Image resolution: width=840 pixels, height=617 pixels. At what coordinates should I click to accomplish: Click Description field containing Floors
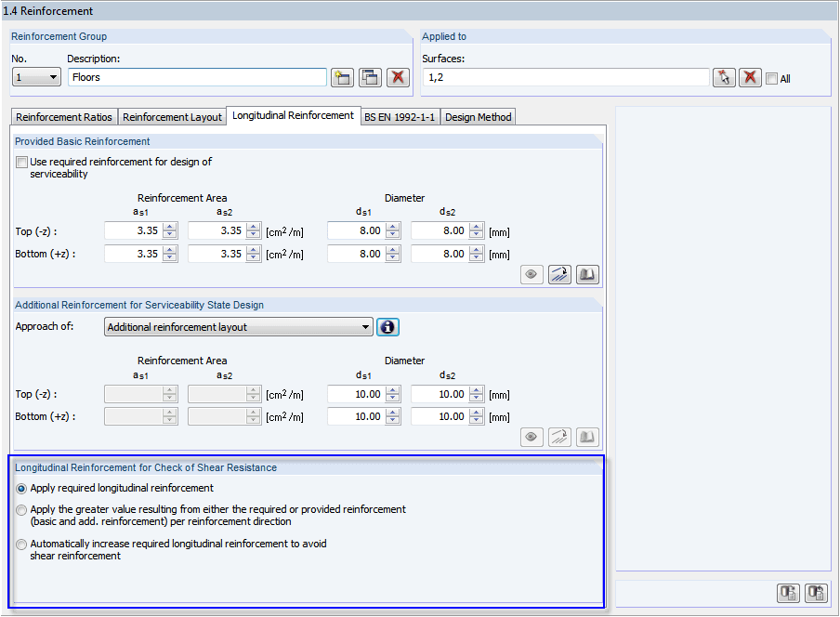click(x=197, y=77)
